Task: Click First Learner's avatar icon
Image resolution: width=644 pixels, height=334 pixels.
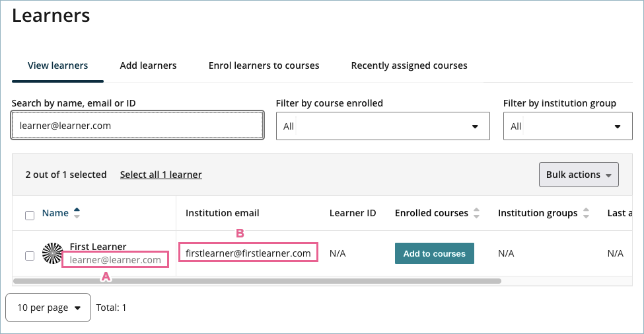Action: point(53,253)
